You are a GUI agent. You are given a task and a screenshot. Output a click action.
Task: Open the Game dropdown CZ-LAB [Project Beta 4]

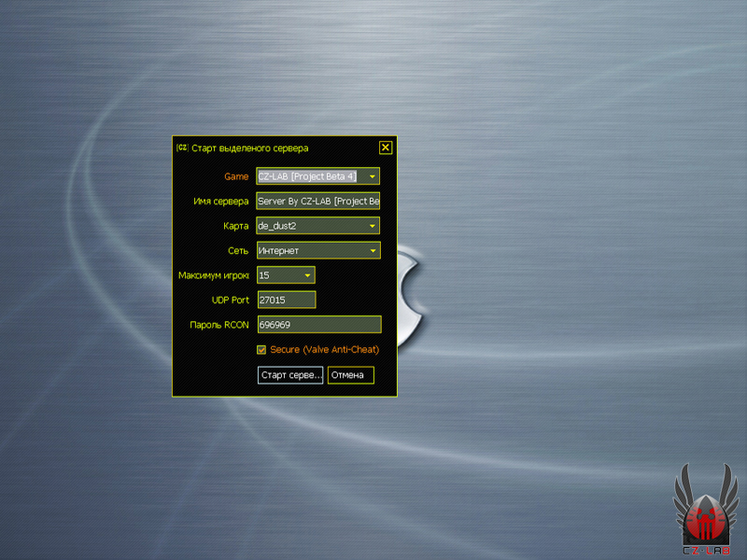tap(317, 176)
